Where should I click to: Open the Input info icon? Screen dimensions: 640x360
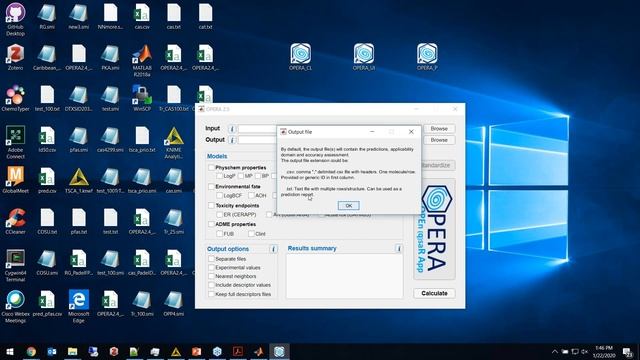coord(232,129)
